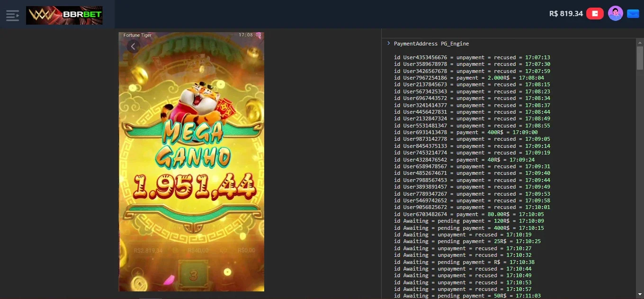Screen dimensions: 644x299
Task: Select Awaiting unpayment line at 17:10:27
Action: coord(463,248)
